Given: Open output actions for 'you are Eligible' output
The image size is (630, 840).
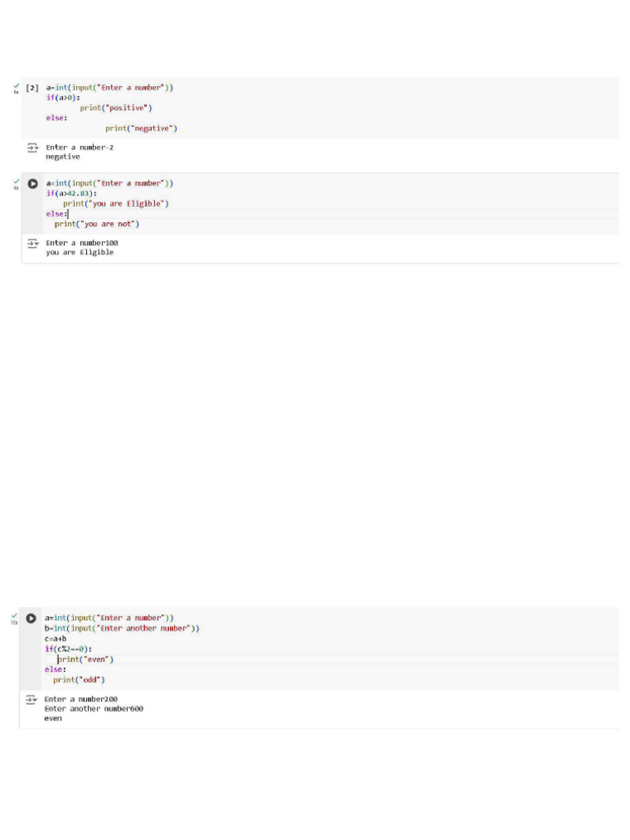Looking at the screenshot, I should point(33,244).
